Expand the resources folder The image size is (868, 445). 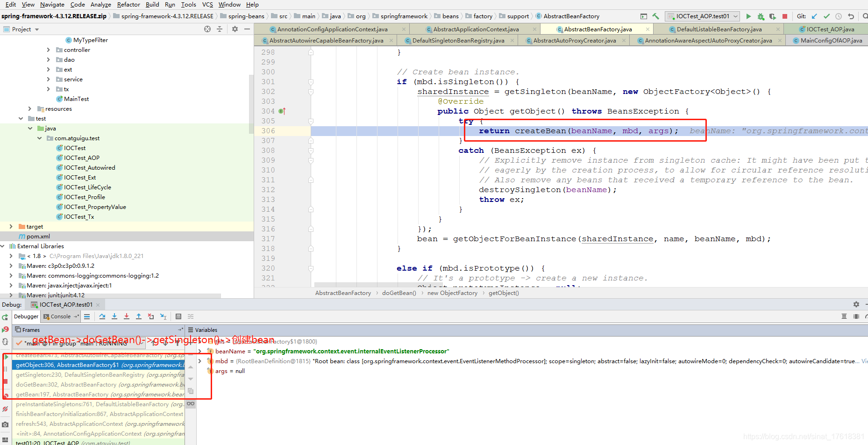coord(29,108)
